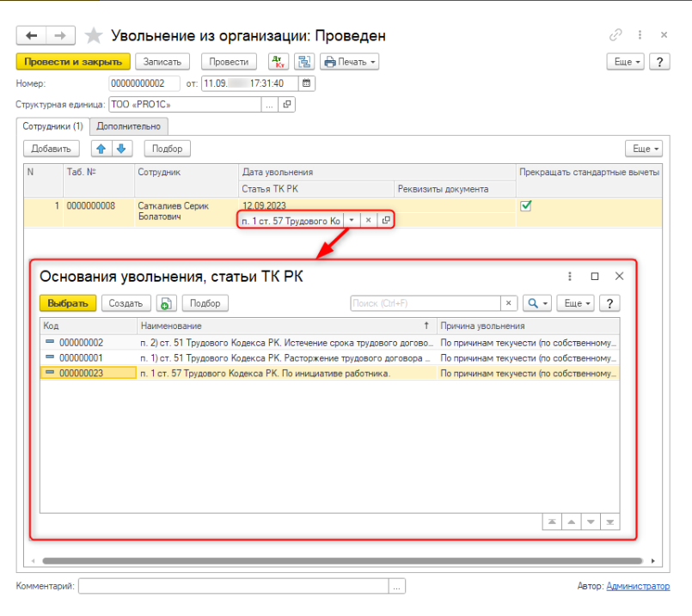Expand the search magnifier dropdown in dialog
Screen dimensions: 692x616
click(538, 303)
